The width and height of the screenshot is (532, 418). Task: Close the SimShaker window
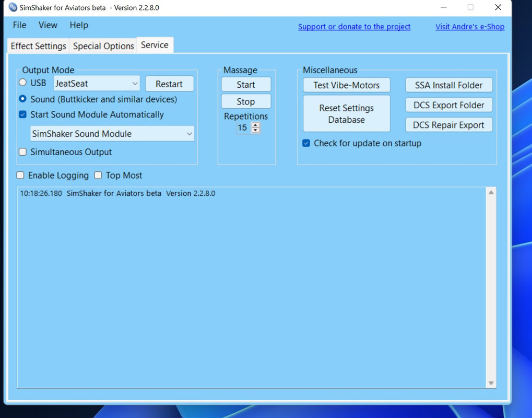click(498, 7)
